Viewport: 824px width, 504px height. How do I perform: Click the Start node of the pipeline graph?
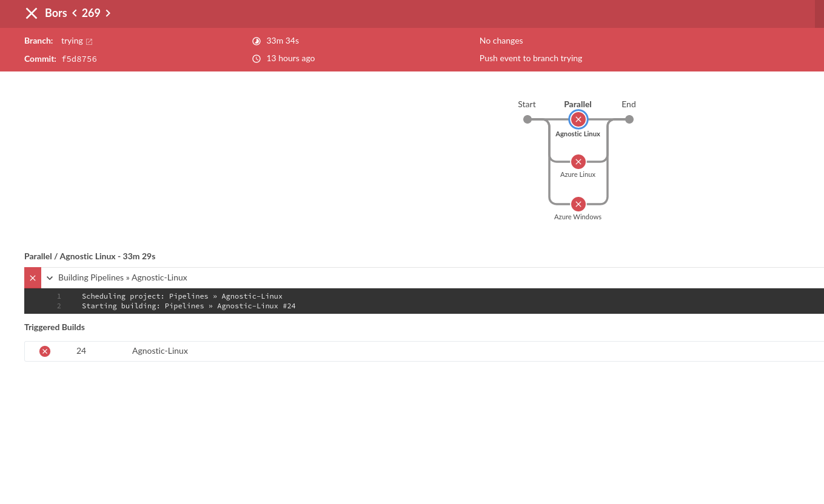pos(527,119)
